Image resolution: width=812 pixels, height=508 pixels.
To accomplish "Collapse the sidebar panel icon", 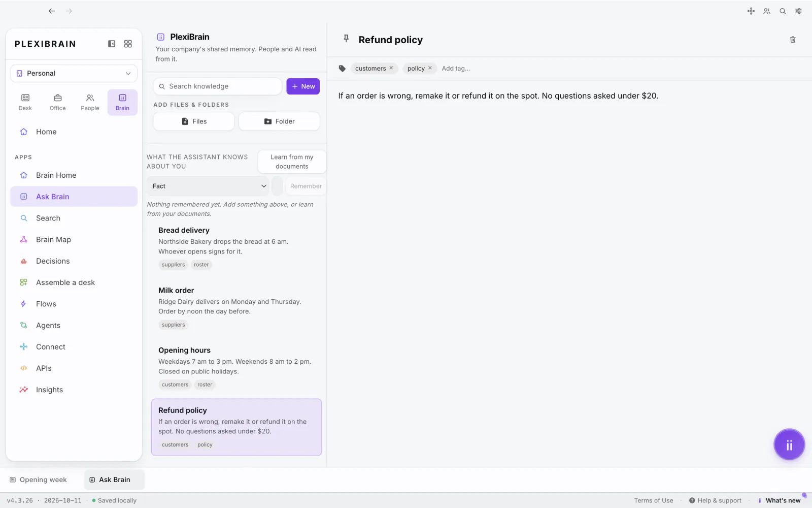I will 112,44.
